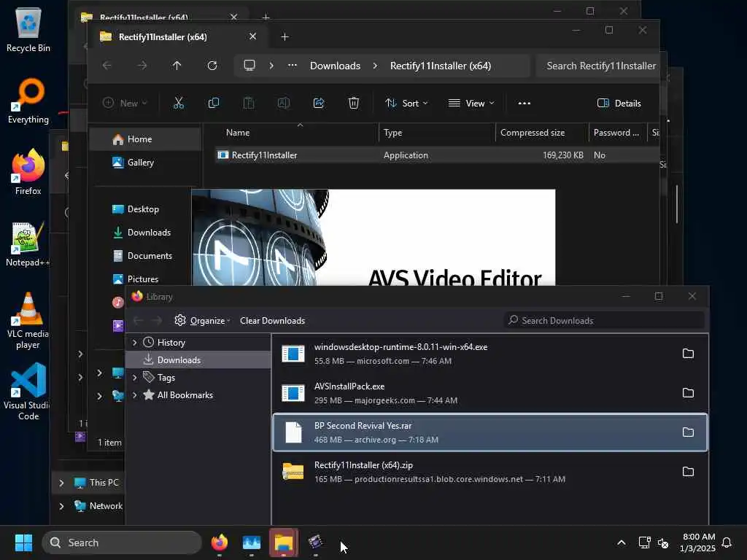Expand Tags tree in Library
The height and width of the screenshot is (560, 747).
tap(134, 378)
